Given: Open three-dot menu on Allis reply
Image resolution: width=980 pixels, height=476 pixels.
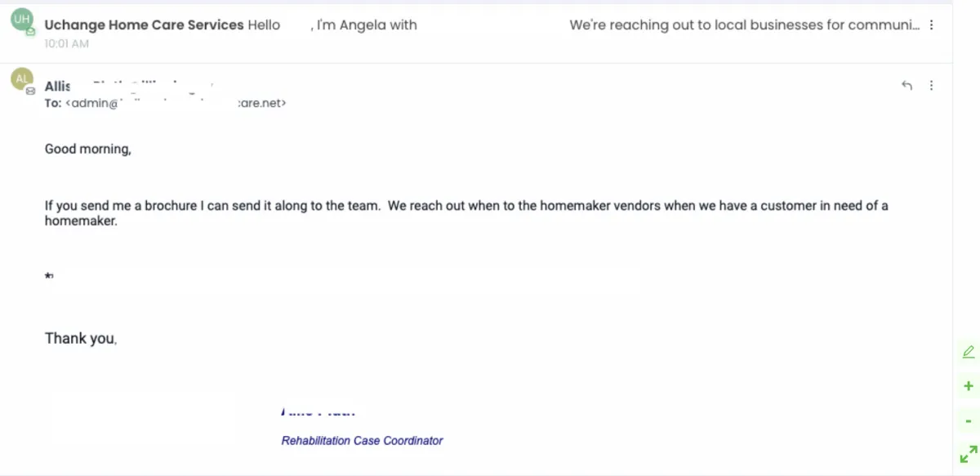Looking at the screenshot, I should click(932, 86).
